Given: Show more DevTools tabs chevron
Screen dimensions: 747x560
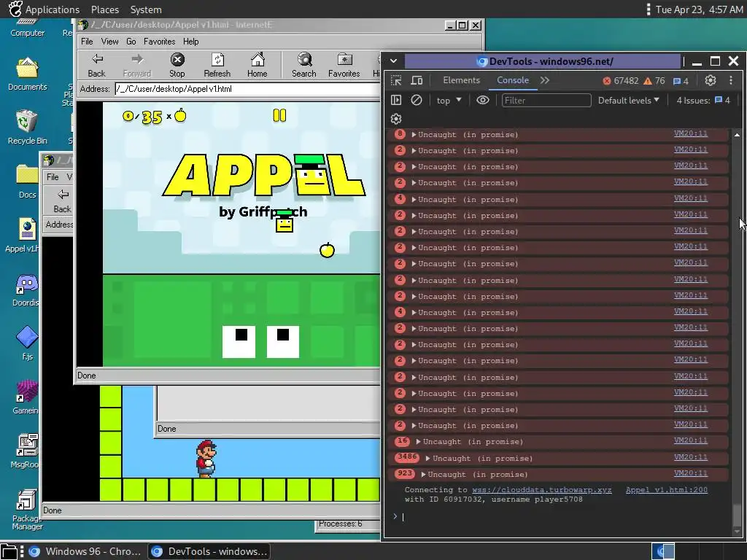Looking at the screenshot, I should [544, 80].
